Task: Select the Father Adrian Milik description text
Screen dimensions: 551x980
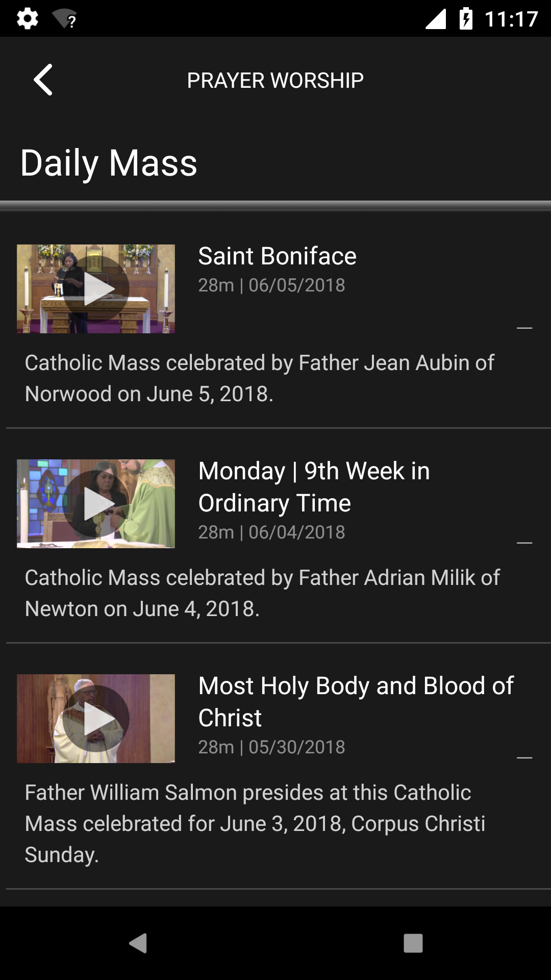Action: pyautogui.click(x=262, y=593)
